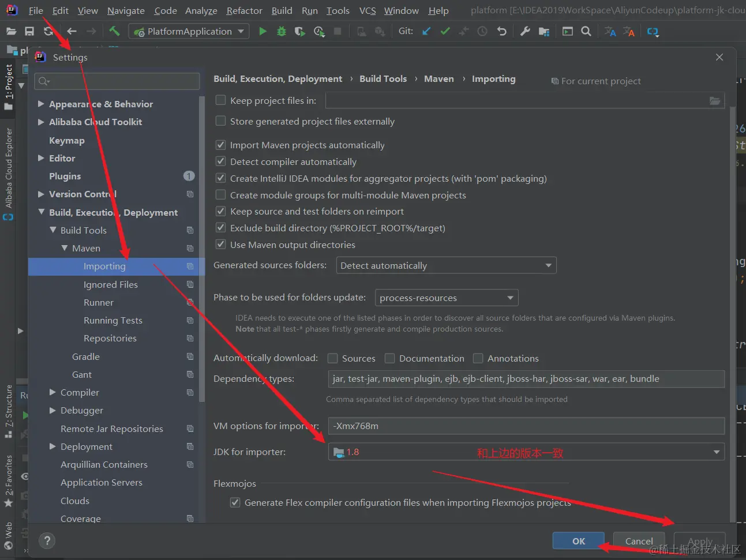Image resolution: width=746 pixels, height=560 pixels.
Task: Expand the Compiler settings node
Action: 53,392
